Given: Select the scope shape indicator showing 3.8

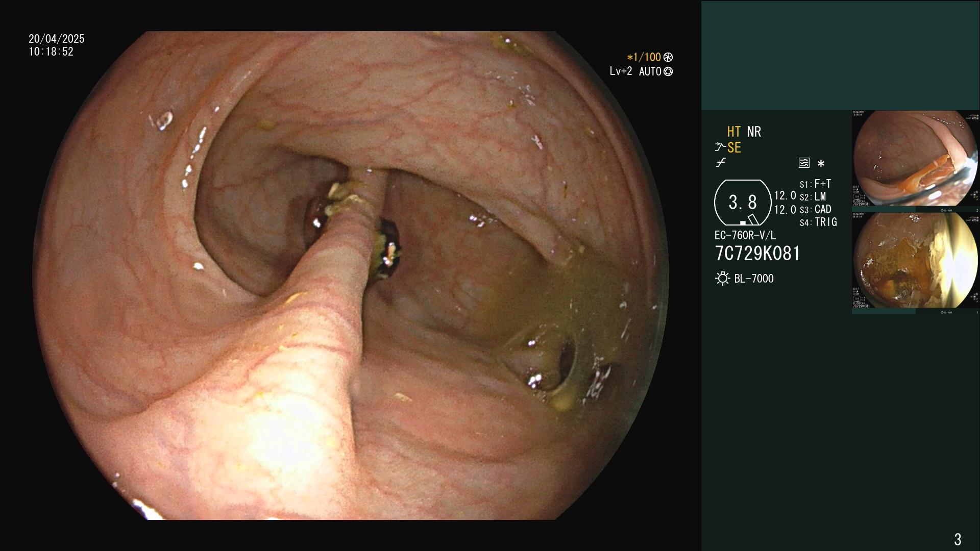Looking at the screenshot, I should pyautogui.click(x=743, y=203).
